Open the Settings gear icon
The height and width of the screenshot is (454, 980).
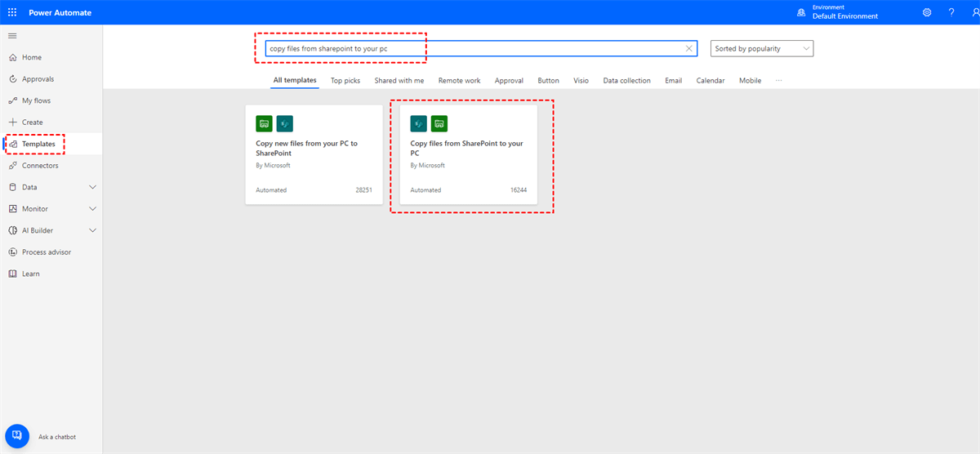927,12
